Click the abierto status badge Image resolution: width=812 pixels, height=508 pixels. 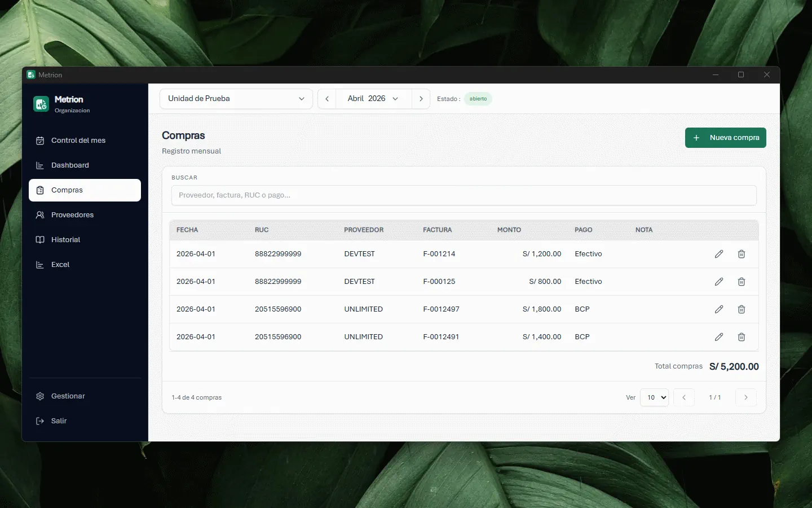[478, 99]
